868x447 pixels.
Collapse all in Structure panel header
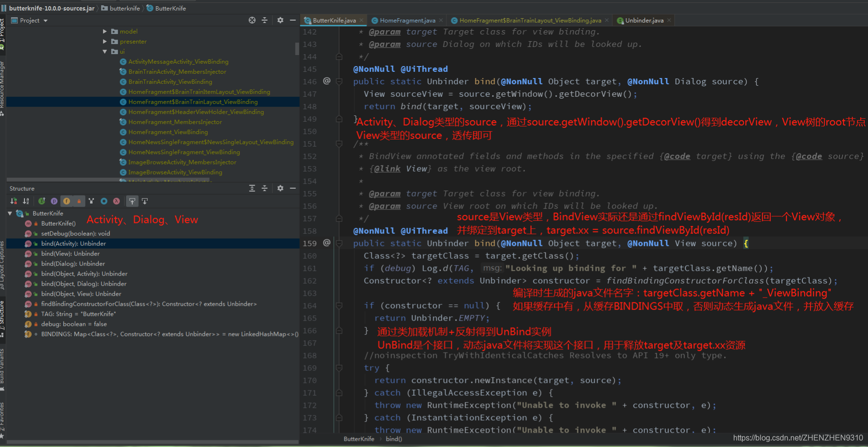tap(264, 188)
